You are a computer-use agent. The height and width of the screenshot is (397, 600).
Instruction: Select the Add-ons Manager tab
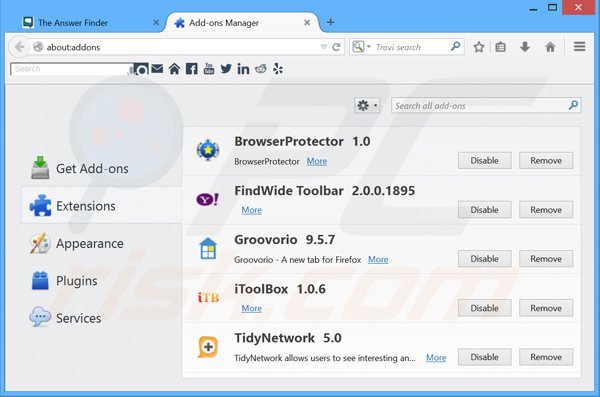coord(243,23)
